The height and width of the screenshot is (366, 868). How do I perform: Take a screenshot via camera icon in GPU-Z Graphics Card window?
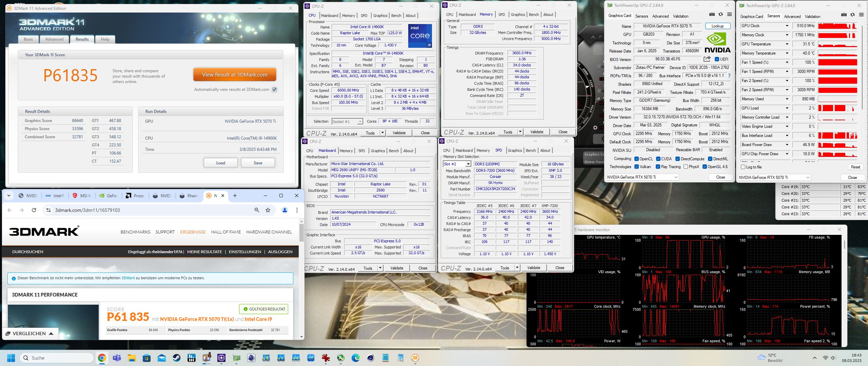712,14
